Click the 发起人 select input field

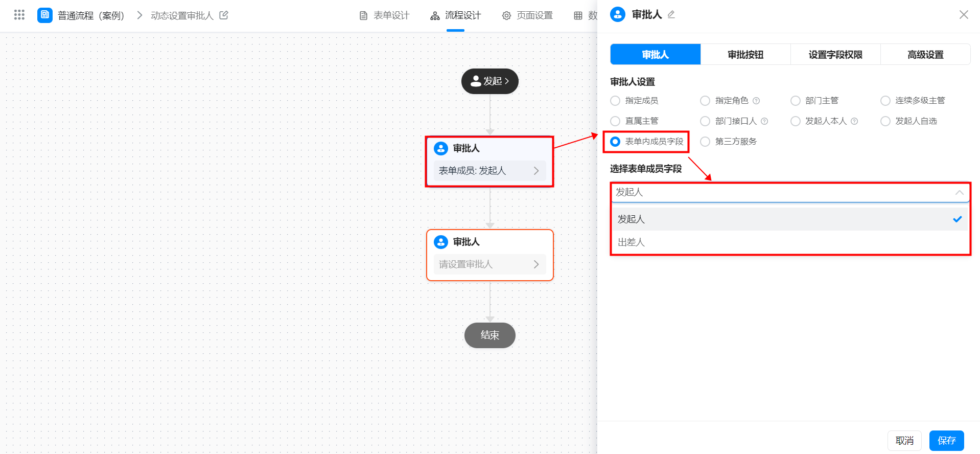790,192
